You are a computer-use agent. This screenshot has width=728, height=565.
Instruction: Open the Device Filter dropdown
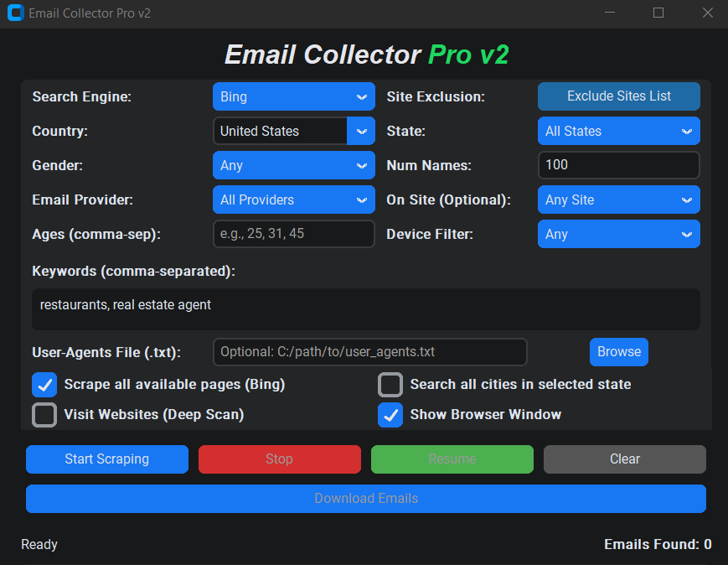point(618,234)
